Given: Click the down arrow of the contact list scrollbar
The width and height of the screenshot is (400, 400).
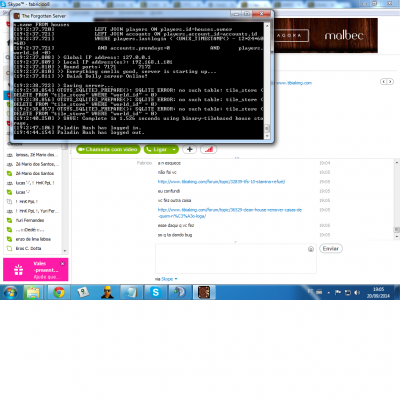Looking at the screenshot, I should (x=65, y=251).
